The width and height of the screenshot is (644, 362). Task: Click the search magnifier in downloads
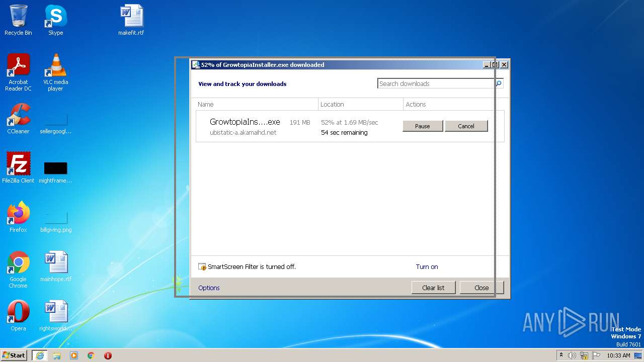499,83
